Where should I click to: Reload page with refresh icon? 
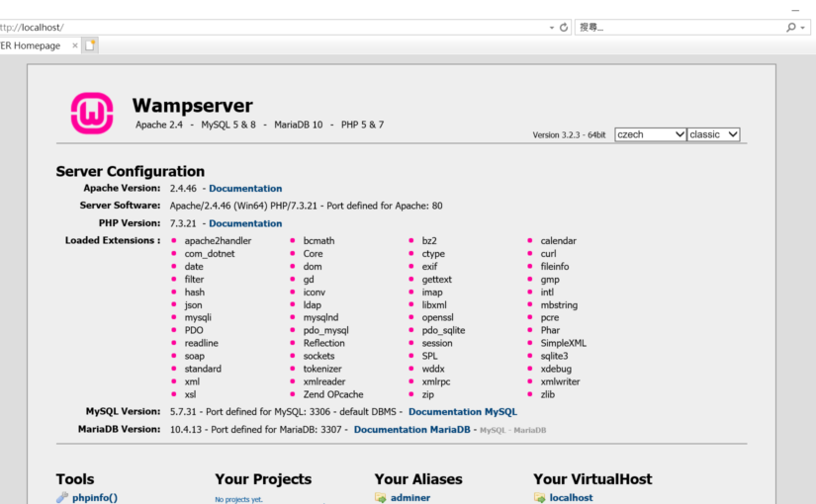click(x=564, y=27)
